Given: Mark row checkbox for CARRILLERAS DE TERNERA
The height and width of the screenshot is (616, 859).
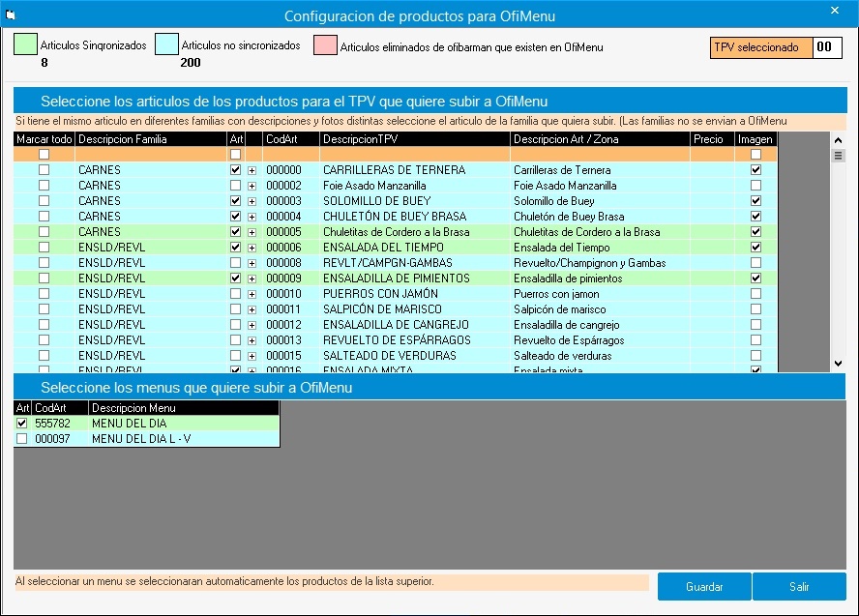Looking at the screenshot, I should pos(44,170).
